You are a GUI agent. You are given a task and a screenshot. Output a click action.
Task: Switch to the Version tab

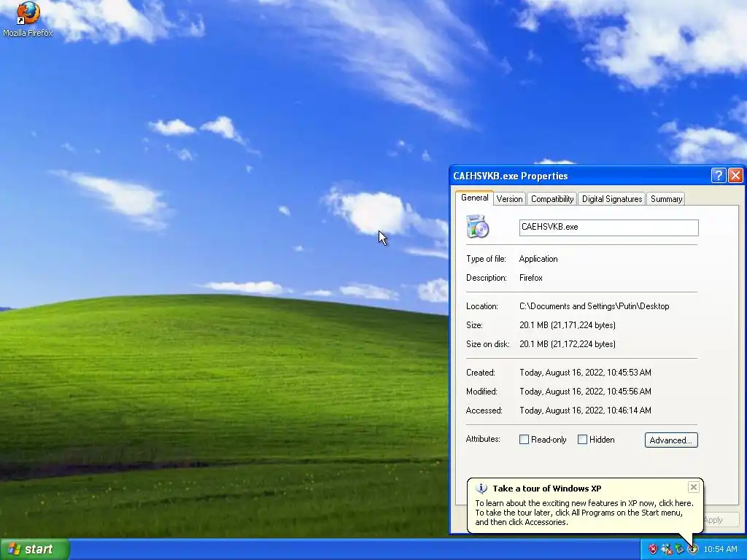click(x=509, y=199)
